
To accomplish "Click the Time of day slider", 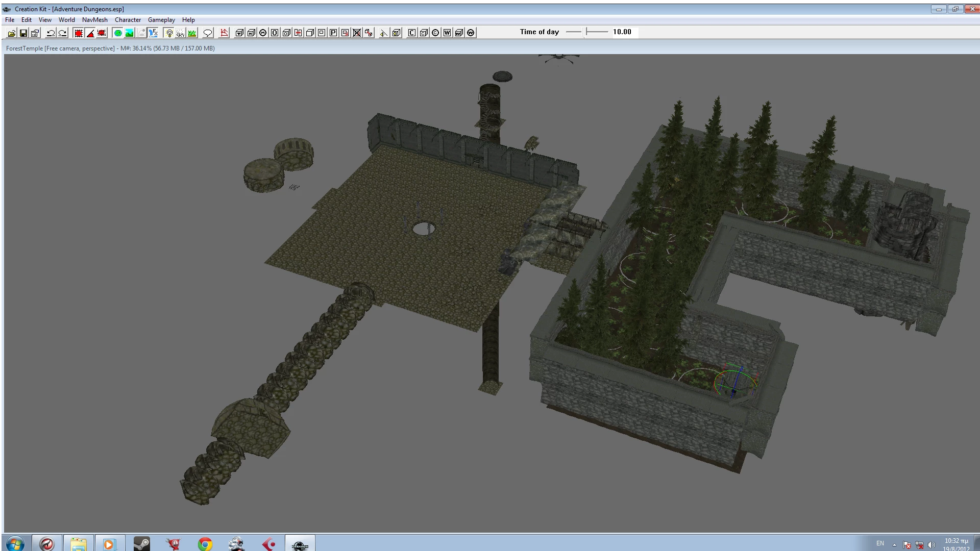I will click(587, 32).
